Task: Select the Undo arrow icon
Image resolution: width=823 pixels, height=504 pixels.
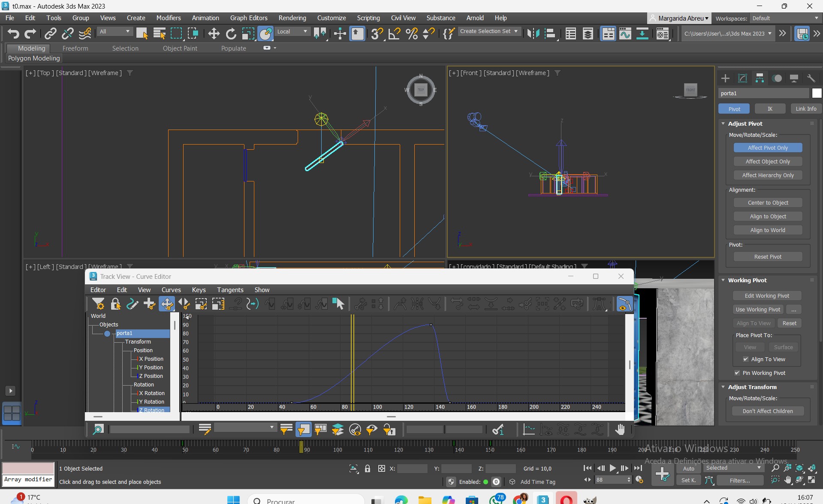Action: point(13,33)
